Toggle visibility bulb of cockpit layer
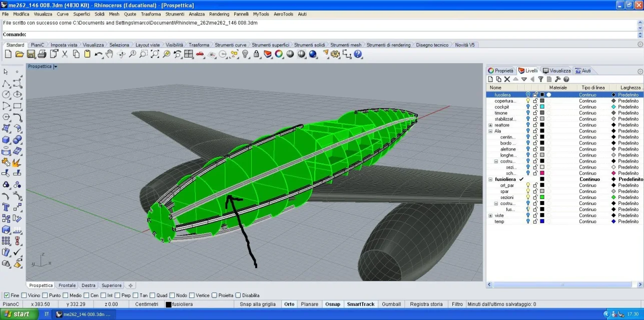The width and height of the screenshot is (644, 320). (x=528, y=107)
